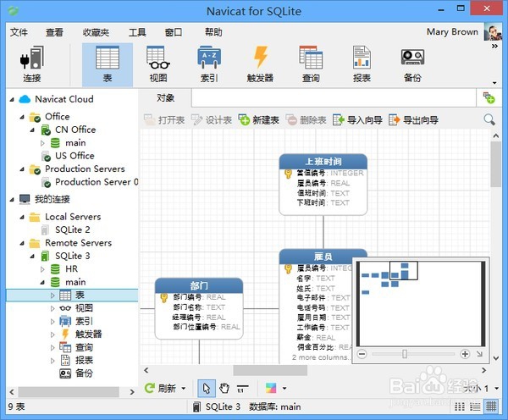Click the zoom out minus button in navigator
Image resolution: width=508 pixels, height=420 pixels.
pyautogui.click(x=362, y=354)
